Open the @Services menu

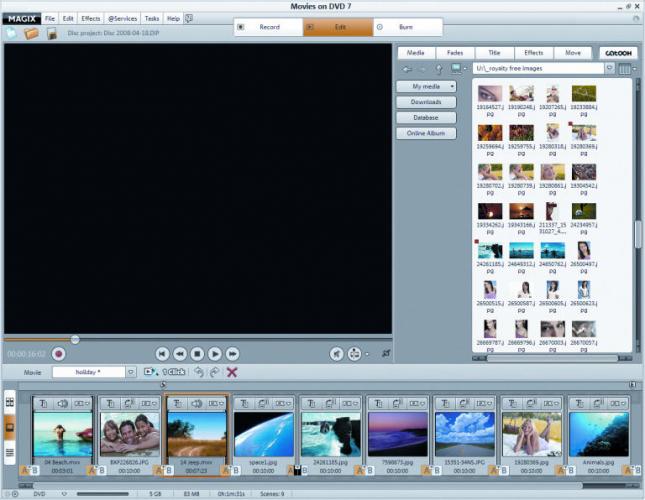point(123,19)
